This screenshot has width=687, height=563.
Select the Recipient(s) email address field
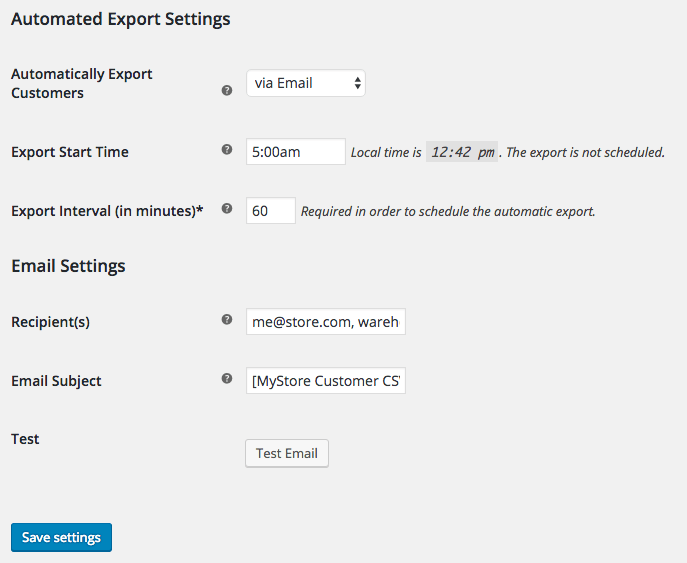(326, 322)
